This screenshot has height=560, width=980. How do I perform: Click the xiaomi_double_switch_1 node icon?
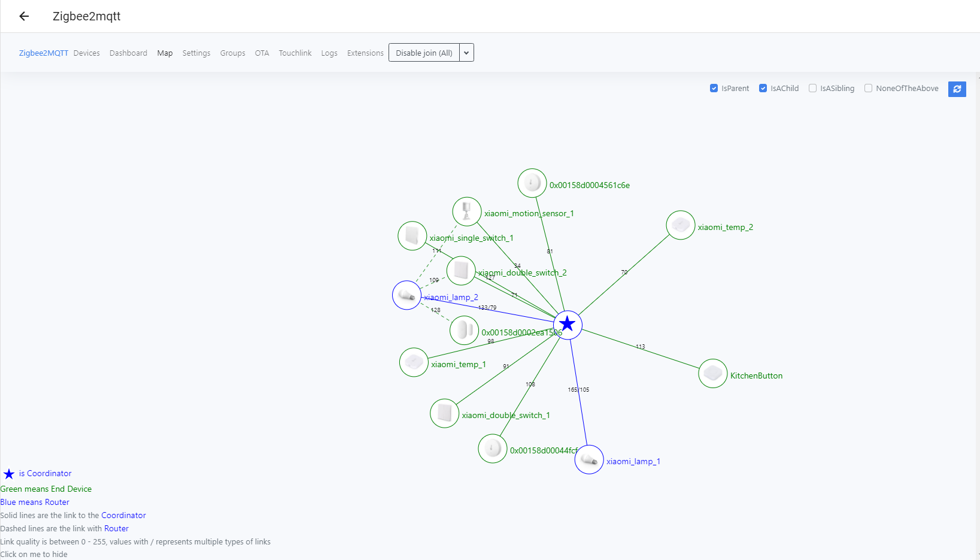pyautogui.click(x=445, y=413)
